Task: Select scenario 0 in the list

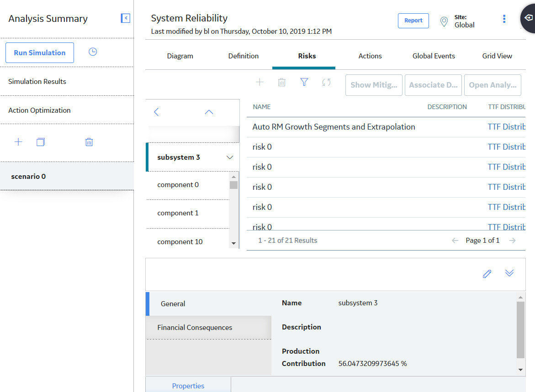Action: click(x=67, y=176)
